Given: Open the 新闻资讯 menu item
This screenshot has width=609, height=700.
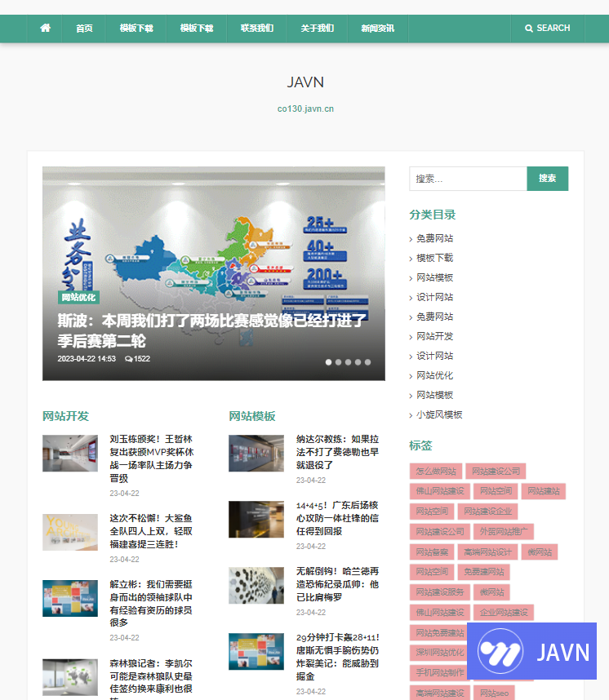Looking at the screenshot, I should click(377, 28).
